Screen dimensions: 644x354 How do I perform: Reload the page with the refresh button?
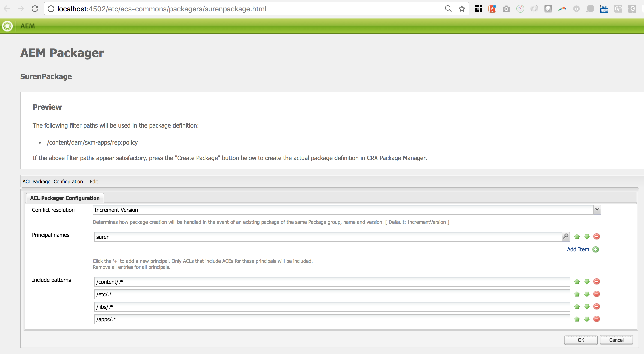coord(35,9)
